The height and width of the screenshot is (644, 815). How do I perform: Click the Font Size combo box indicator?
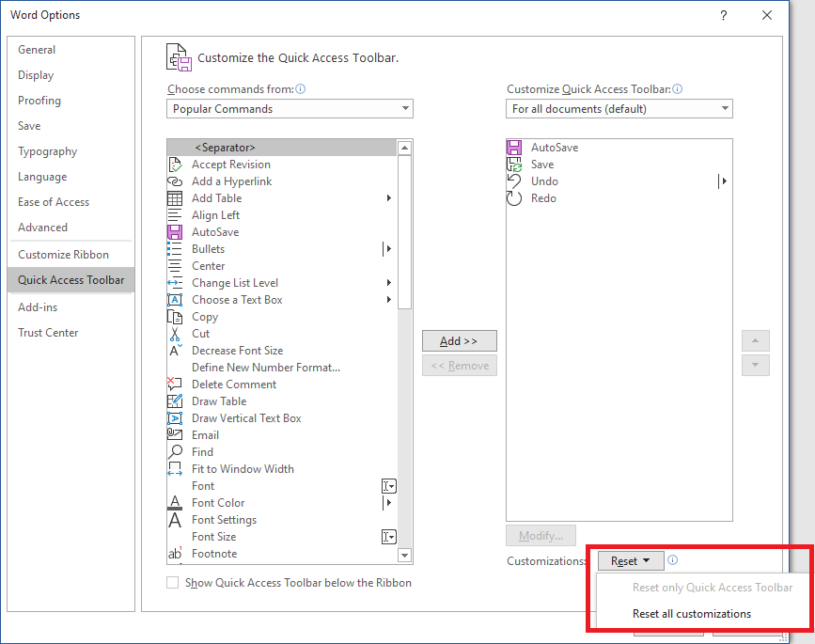tap(389, 537)
